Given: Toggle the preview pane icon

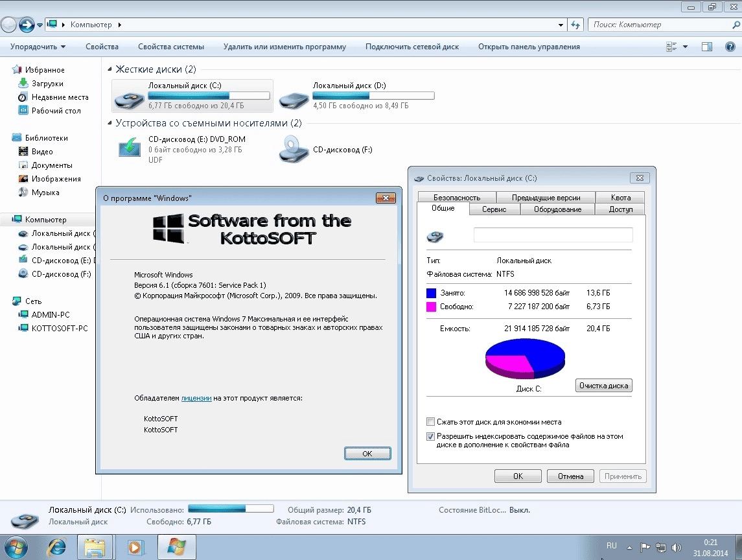Looking at the screenshot, I should [x=707, y=47].
